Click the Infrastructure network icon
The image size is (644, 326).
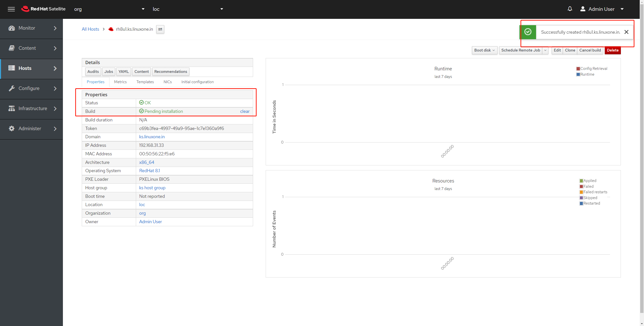12,108
